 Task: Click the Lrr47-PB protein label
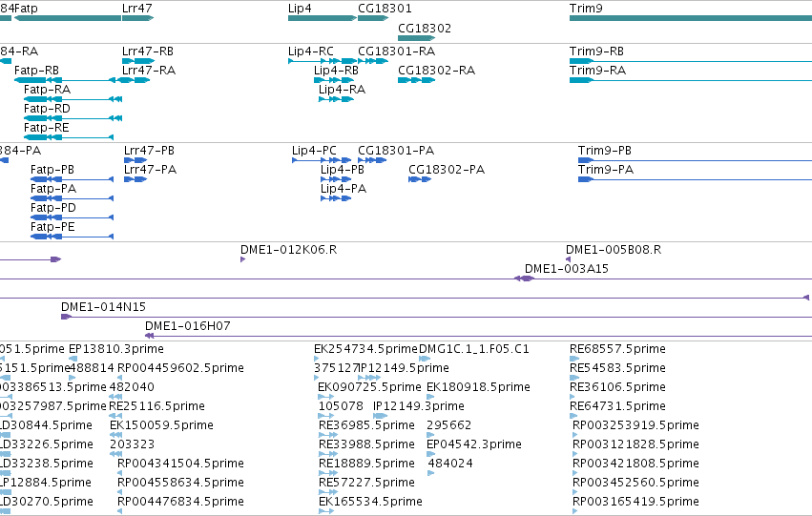click(x=149, y=151)
